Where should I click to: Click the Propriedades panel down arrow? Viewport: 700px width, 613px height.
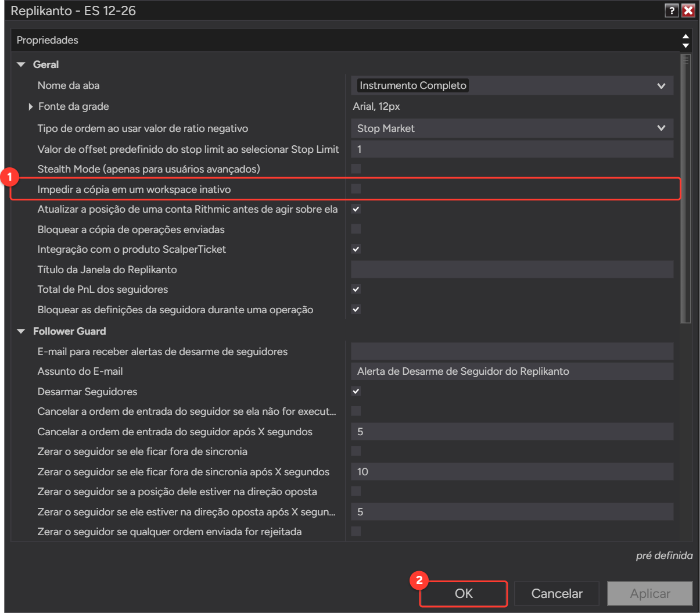(x=686, y=45)
